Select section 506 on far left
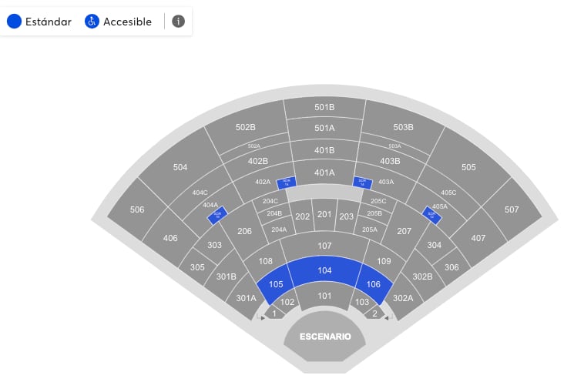This screenshot has height=392, width=574. [x=137, y=209]
